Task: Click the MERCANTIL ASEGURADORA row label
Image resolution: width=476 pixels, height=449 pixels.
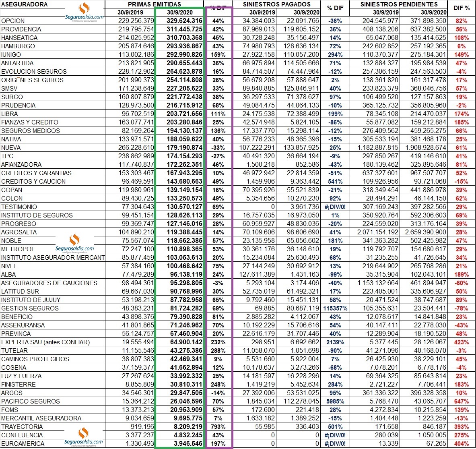Action: (x=41, y=418)
